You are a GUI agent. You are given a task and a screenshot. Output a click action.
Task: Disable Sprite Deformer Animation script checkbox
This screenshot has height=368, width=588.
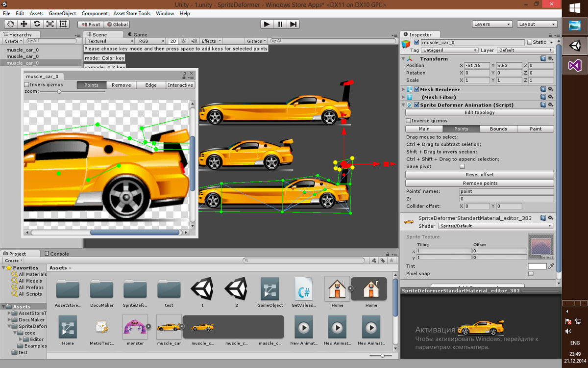click(x=416, y=105)
